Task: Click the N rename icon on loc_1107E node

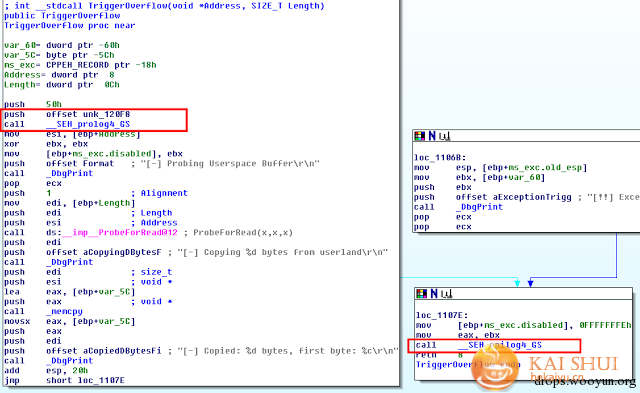Action: point(434,293)
